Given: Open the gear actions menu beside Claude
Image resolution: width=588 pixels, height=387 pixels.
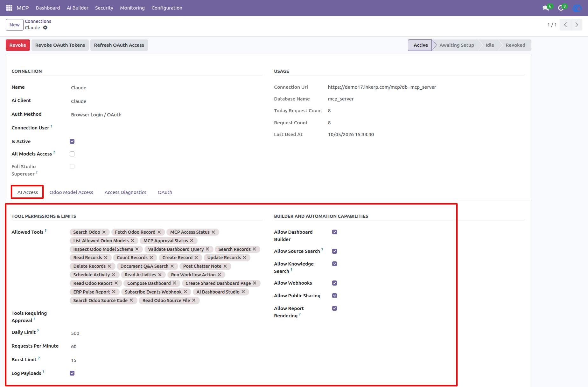Looking at the screenshot, I should pyautogui.click(x=45, y=28).
